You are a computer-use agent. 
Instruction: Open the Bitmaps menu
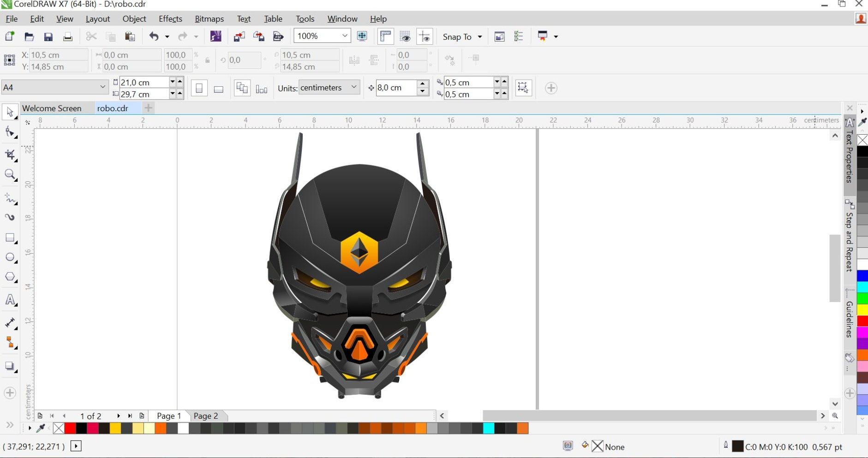tap(209, 19)
